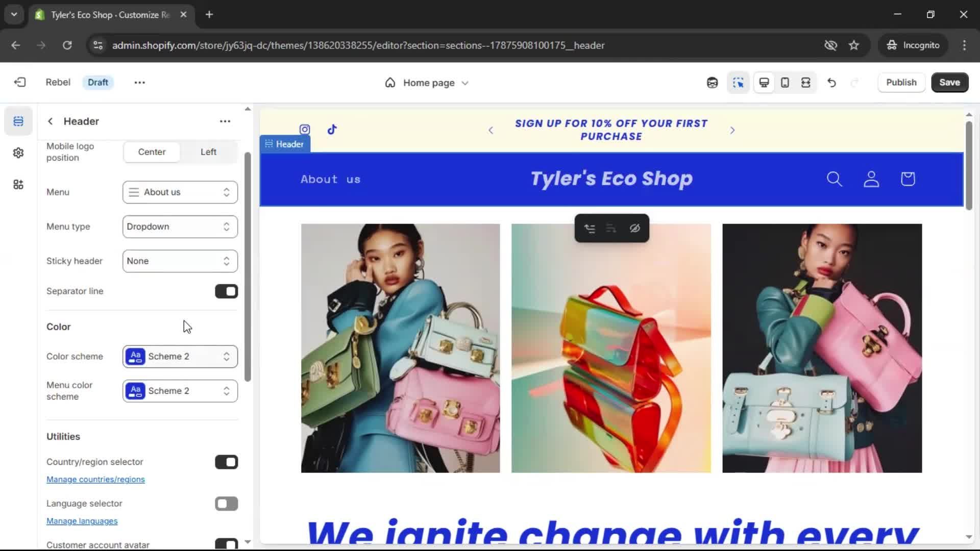Click the undo arrow icon
The width and height of the screenshot is (980, 551).
pos(831,83)
